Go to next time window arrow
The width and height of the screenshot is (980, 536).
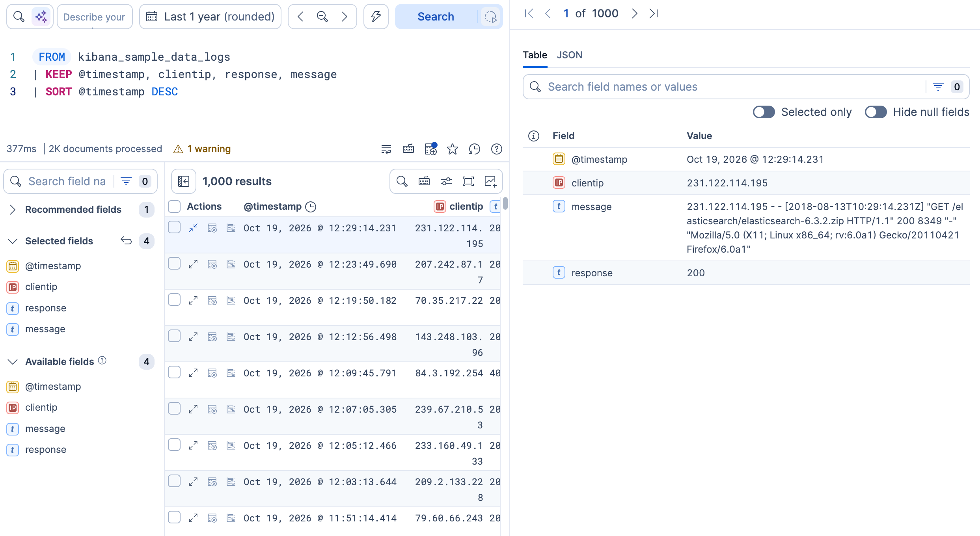tap(344, 17)
